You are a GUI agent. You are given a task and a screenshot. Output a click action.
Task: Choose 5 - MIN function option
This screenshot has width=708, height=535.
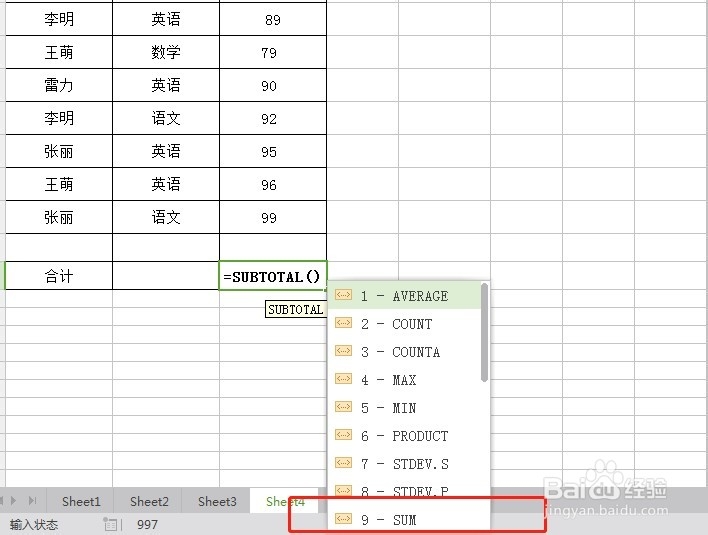tap(404, 408)
